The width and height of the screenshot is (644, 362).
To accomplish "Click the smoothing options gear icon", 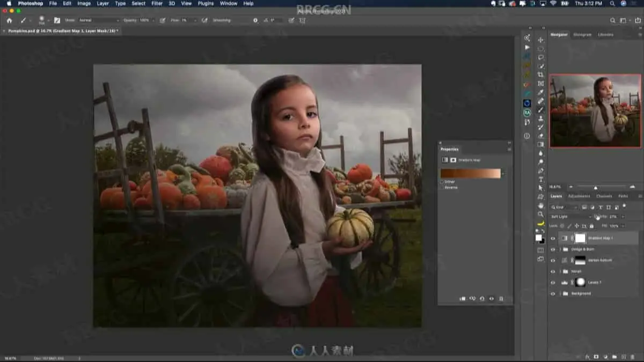I will tap(255, 20).
